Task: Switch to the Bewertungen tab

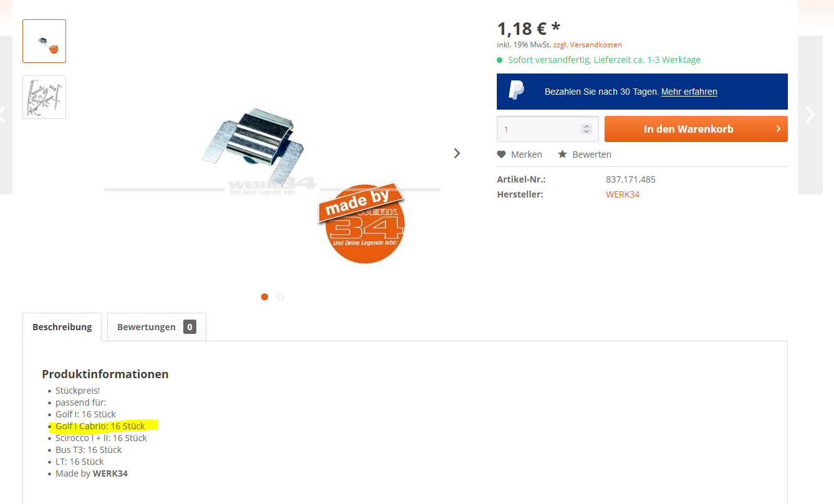Action: click(156, 327)
